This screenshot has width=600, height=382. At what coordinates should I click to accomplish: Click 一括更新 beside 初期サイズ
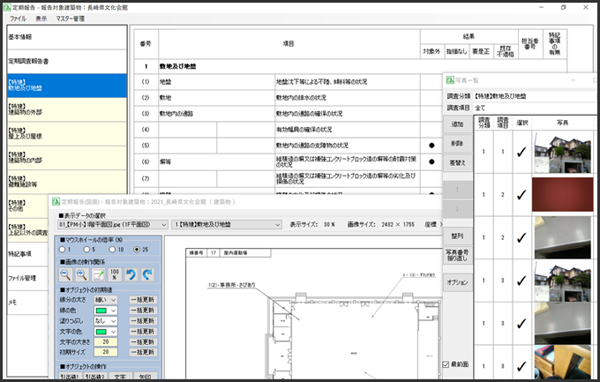coord(142,352)
